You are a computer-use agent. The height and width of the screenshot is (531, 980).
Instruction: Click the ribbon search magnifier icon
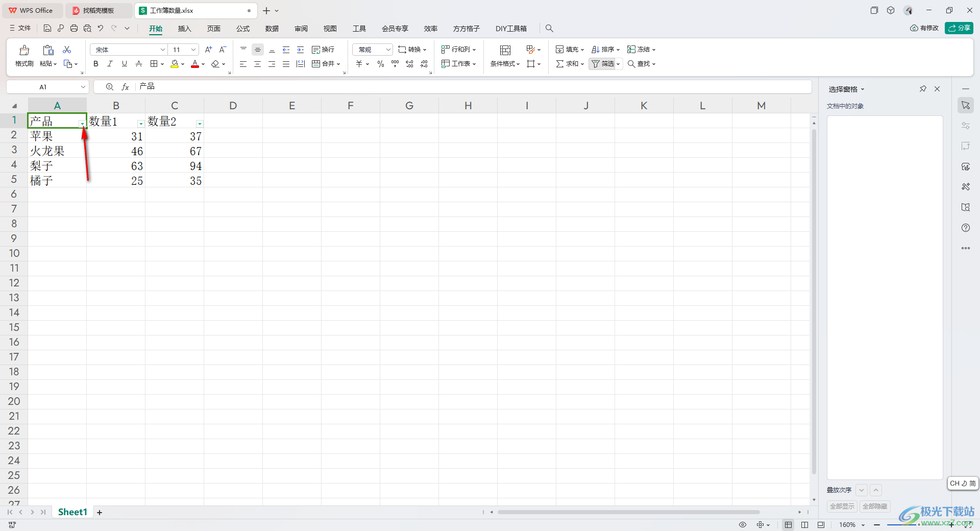(x=549, y=28)
